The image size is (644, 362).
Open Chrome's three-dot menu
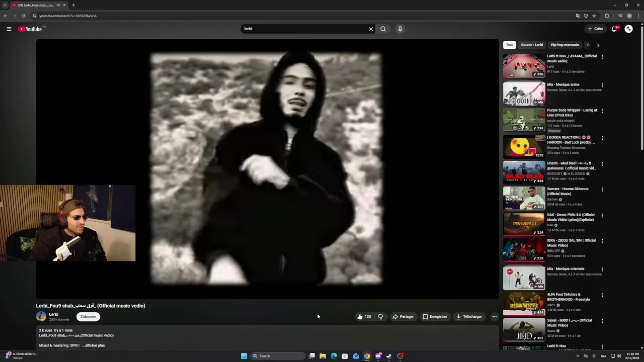click(x=637, y=16)
